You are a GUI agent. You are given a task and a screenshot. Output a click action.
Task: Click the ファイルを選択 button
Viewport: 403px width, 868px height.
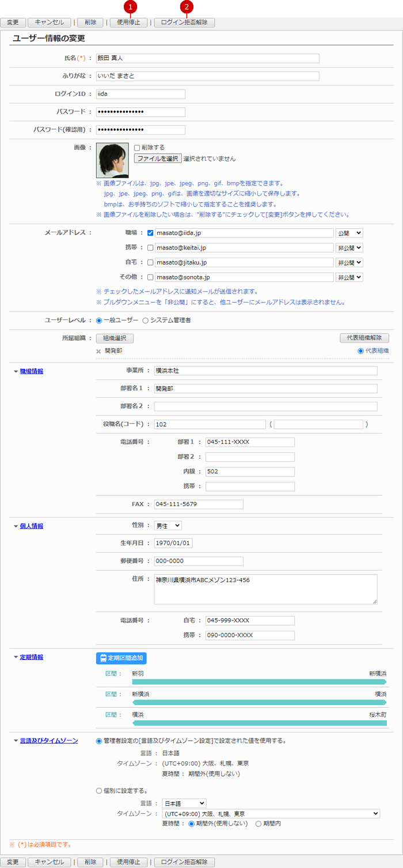pyautogui.click(x=158, y=158)
